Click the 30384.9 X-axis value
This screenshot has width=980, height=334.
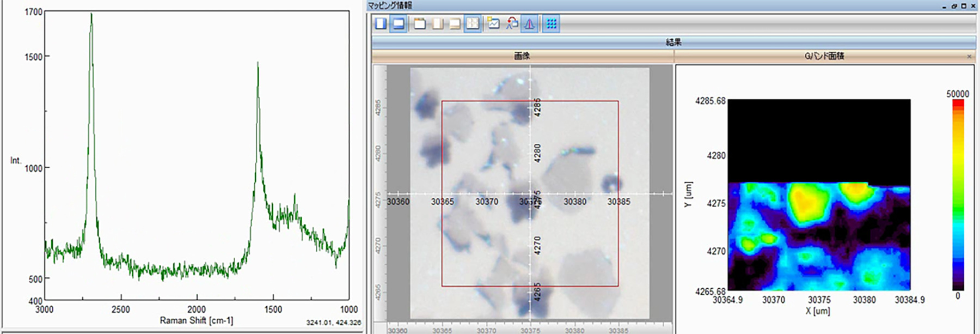tap(910, 300)
